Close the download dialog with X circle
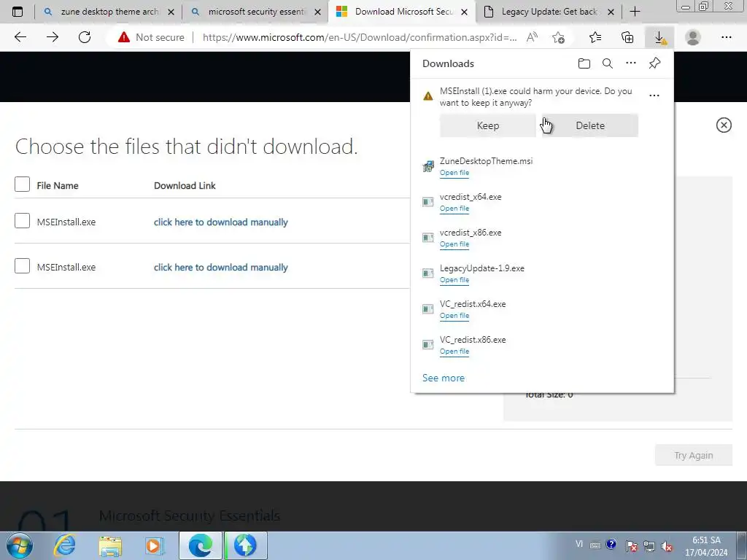 (x=724, y=125)
